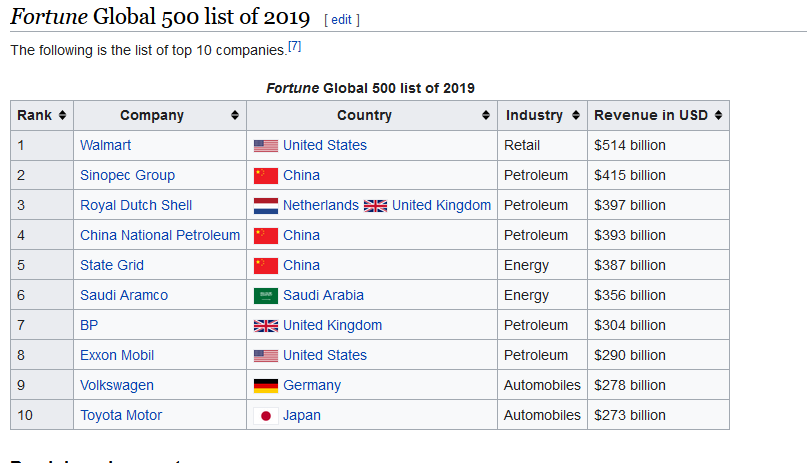Viewport: 807px width, 463px height.
Task: Select Energy cell in Saudi Aramco row
Action: pos(542,295)
